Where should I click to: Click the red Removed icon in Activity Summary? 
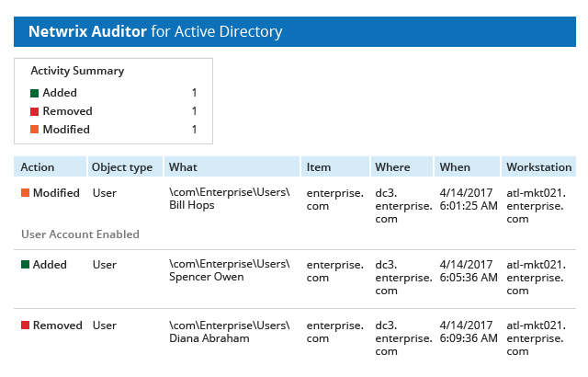tap(35, 112)
